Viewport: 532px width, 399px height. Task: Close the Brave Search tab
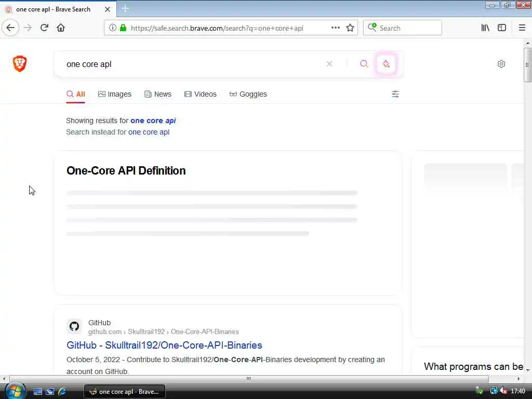pyautogui.click(x=108, y=9)
